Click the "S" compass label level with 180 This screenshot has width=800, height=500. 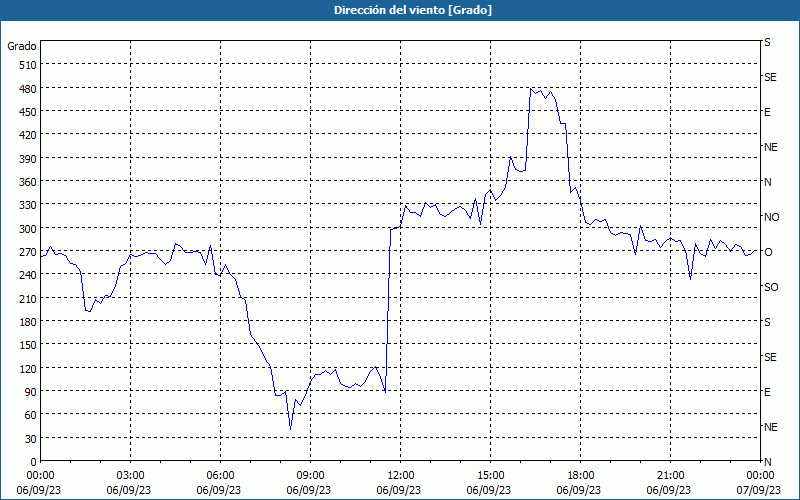point(767,322)
